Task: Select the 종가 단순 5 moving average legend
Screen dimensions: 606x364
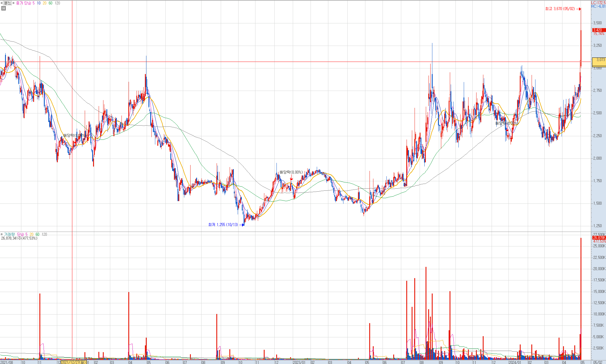Action: coord(25,3)
